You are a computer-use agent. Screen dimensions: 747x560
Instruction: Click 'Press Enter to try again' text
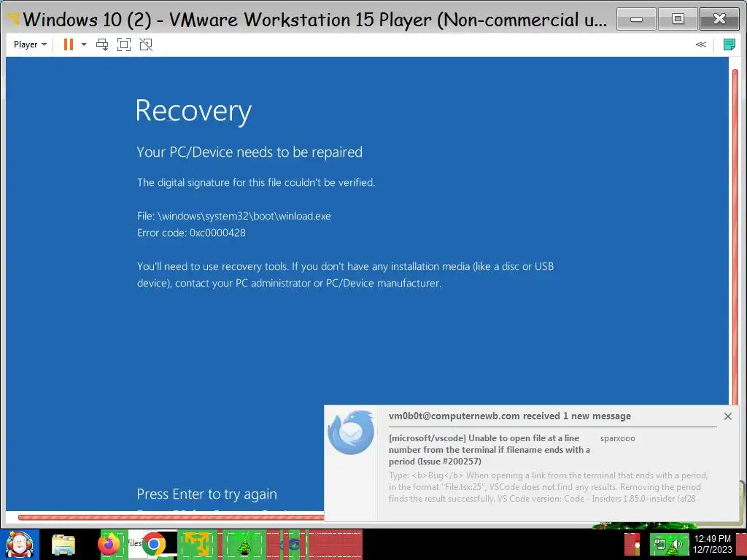[x=206, y=494]
